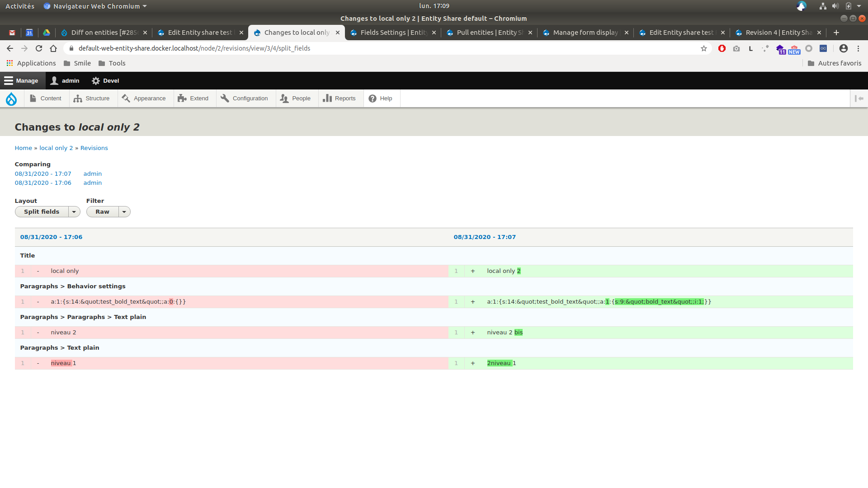The image size is (868, 488).
Task: Open the Reports bar-chart icon
Action: 327,98
